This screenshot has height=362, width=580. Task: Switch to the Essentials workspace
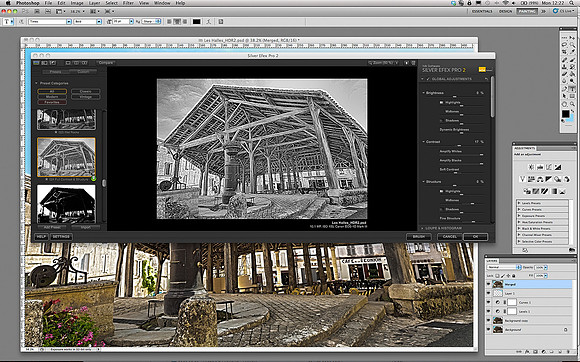coord(482,11)
